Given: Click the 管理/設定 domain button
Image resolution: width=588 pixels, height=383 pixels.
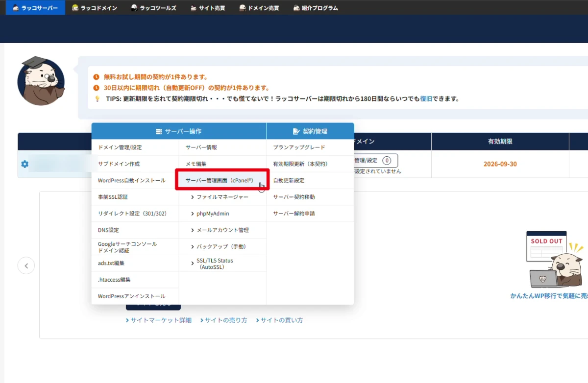Looking at the screenshot, I should pyautogui.click(x=375, y=160).
